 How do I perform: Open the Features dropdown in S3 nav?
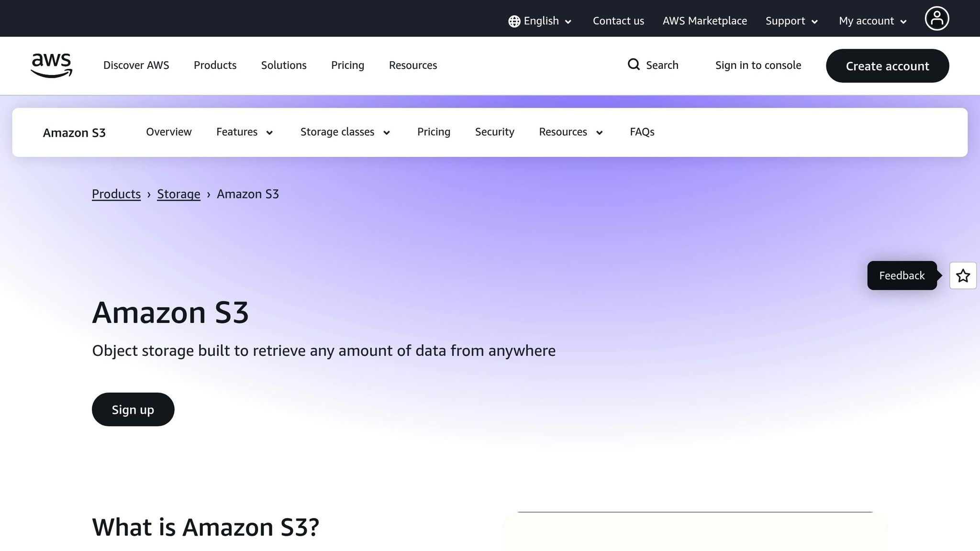(x=245, y=132)
